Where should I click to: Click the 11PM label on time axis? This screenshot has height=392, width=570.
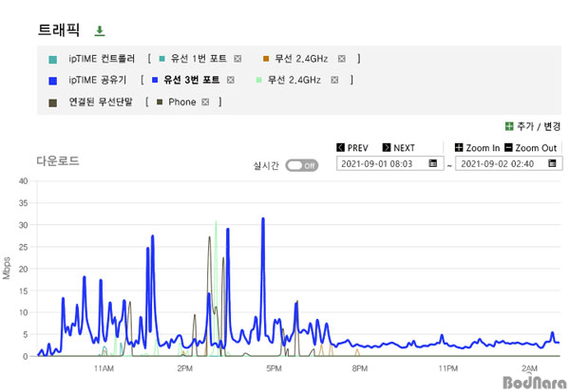[x=448, y=369]
